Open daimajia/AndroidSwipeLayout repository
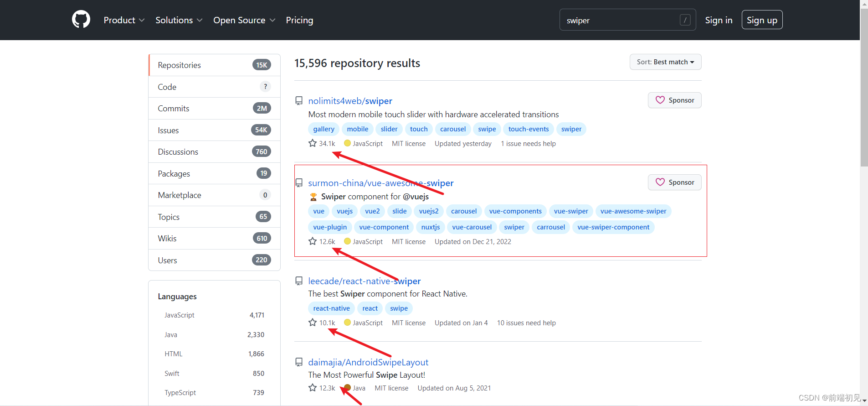This screenshot has width=868, height=406. tap(368, 362)
